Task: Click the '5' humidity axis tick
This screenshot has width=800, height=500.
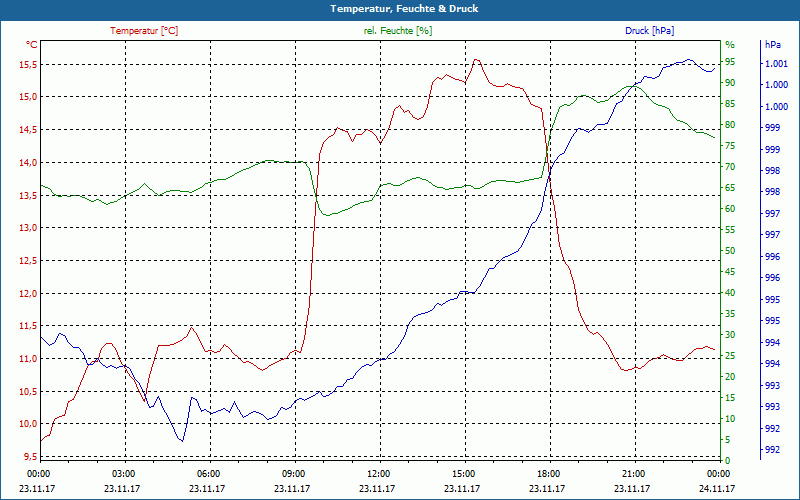Action: pos(728,440)
